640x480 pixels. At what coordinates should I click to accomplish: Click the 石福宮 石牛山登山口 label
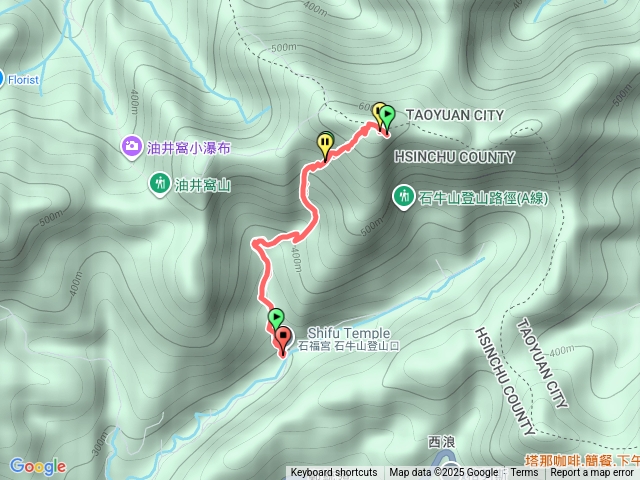[x=348, y=346]
